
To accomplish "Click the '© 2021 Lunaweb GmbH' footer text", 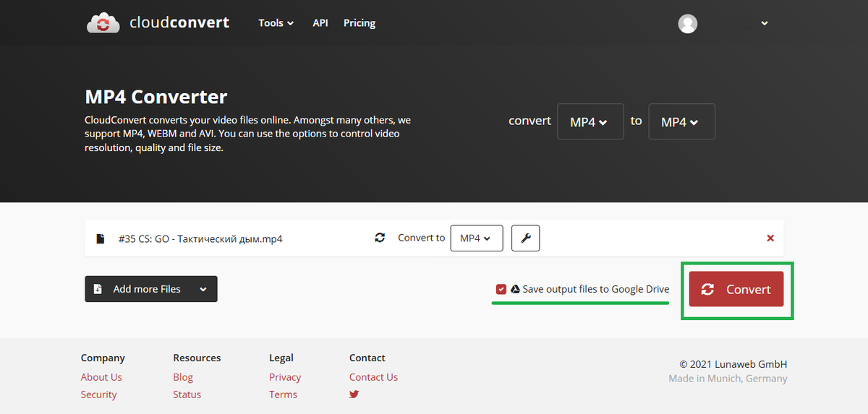I will [x=733, y=364].
